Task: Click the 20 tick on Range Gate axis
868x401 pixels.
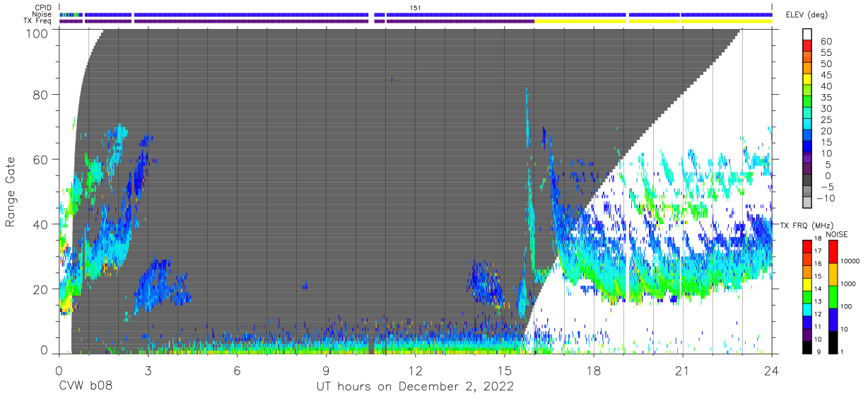Action: [x=41, y=289]
